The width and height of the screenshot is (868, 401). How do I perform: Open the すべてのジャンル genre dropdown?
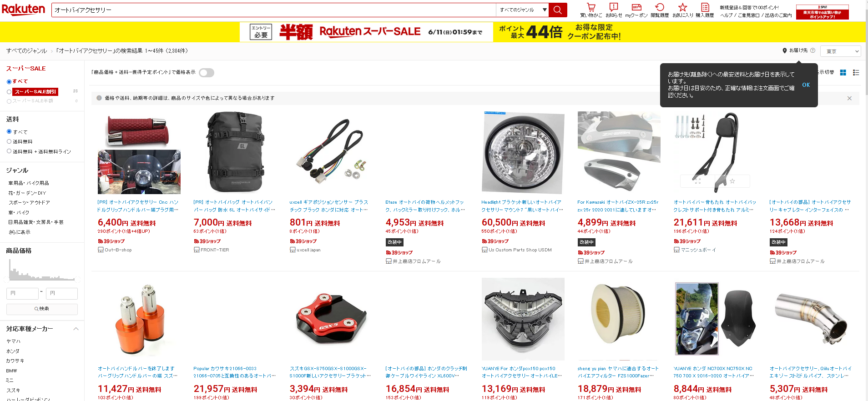pyautogui.click(x=523, y=10)
